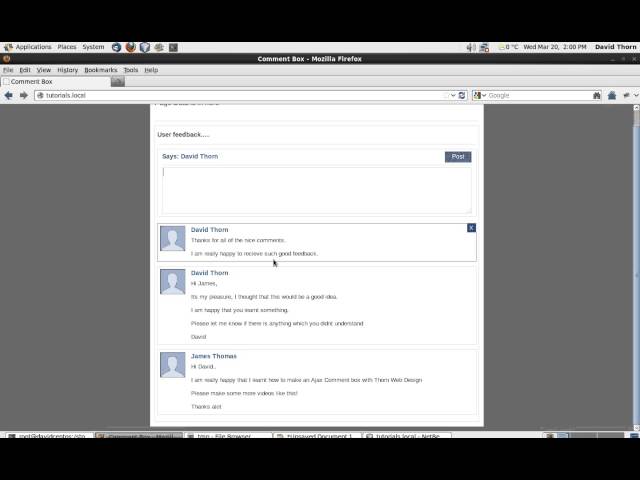Submit the comment with the Post button

[458, 157]
